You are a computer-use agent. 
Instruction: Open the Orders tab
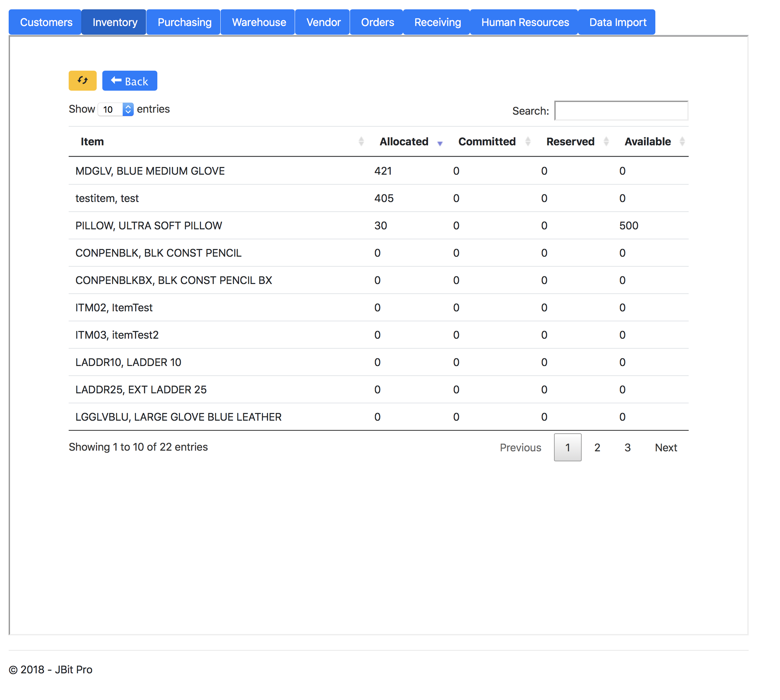[x=377, y=22]
